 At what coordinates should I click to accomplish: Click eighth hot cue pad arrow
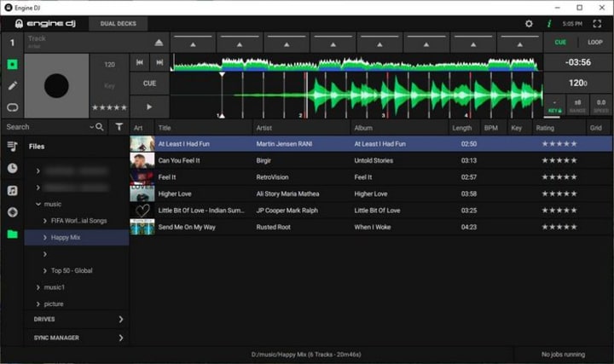click(x=519, y=43)
